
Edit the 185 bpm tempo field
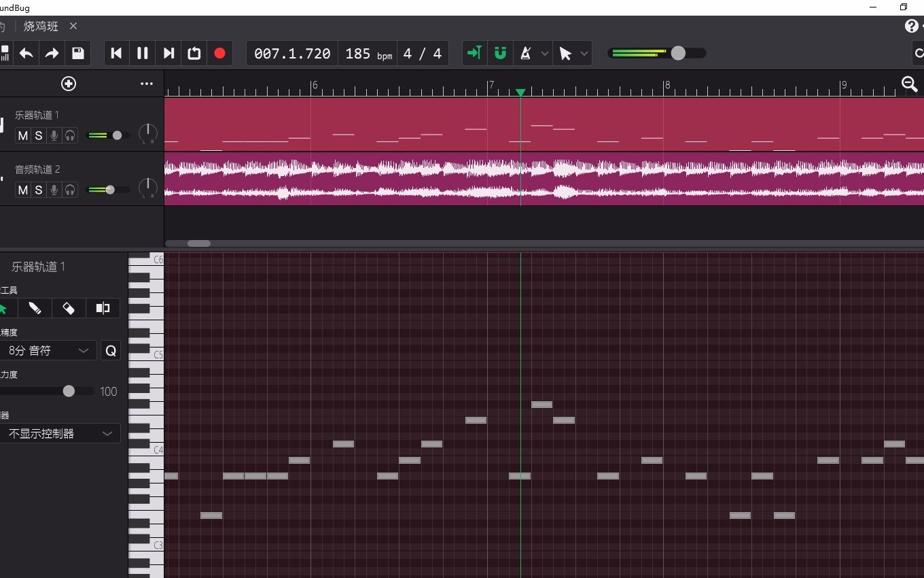coord(368,54)
